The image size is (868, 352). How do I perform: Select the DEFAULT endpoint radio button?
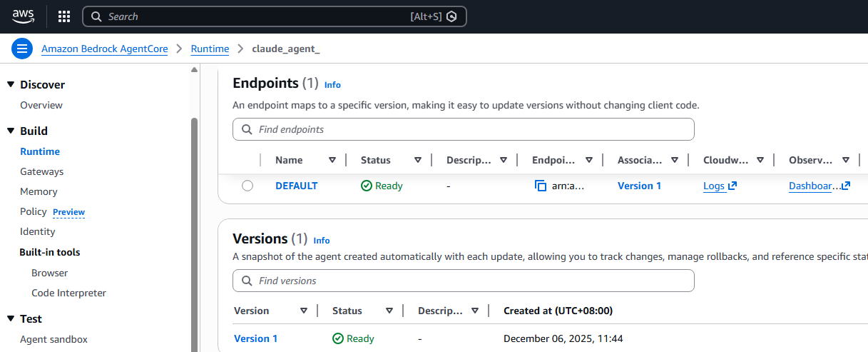pyautogui.click(x=247, y=186)
